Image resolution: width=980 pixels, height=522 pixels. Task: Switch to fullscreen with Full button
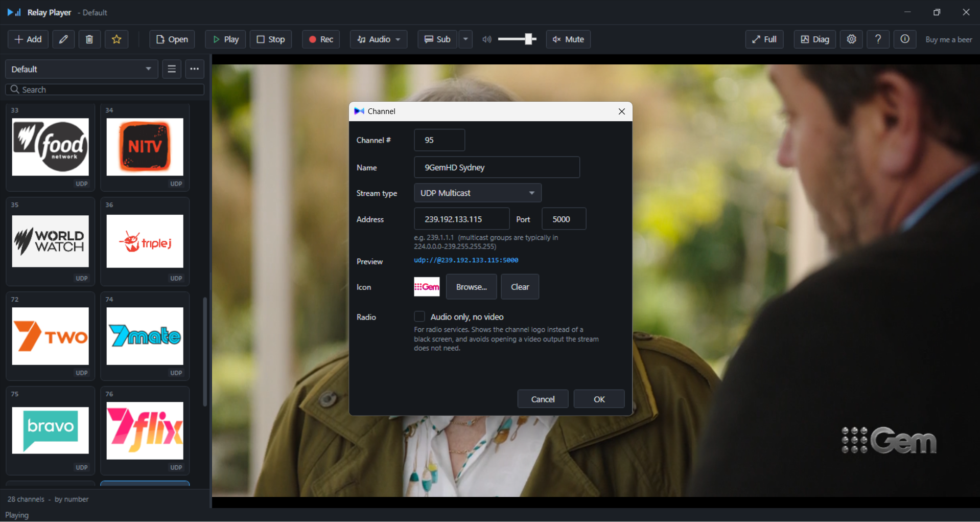pyautogui.click(x=764, y=39)
